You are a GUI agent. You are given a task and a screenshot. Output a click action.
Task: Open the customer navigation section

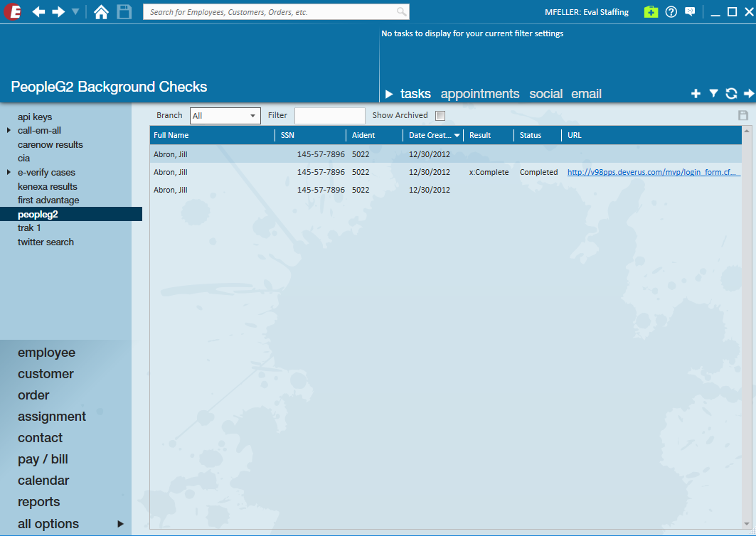click(46, 373)
